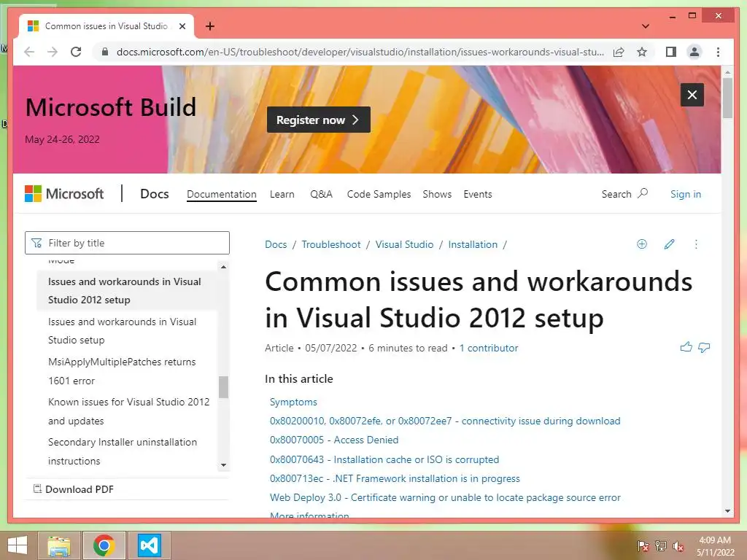
Task: Select the Documentation nav item
Action: point(222,194)
